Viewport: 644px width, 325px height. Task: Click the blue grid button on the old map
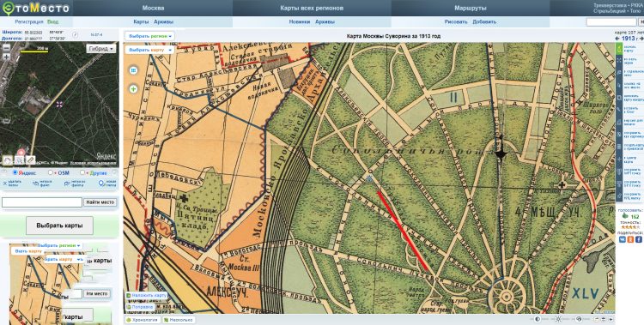(133, 70)
